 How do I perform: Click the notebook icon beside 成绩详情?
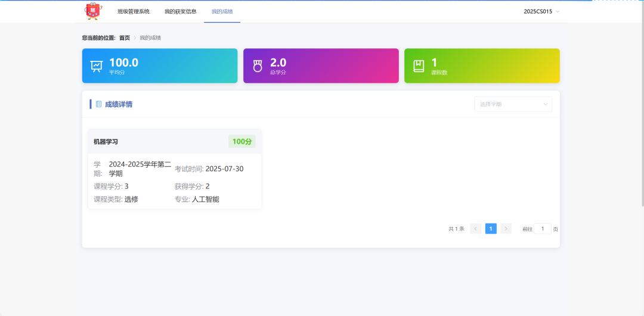(98, 104)
